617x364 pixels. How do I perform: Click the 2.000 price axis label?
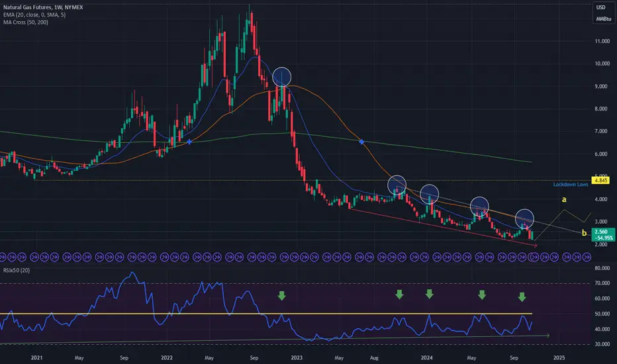coord(602,245)
